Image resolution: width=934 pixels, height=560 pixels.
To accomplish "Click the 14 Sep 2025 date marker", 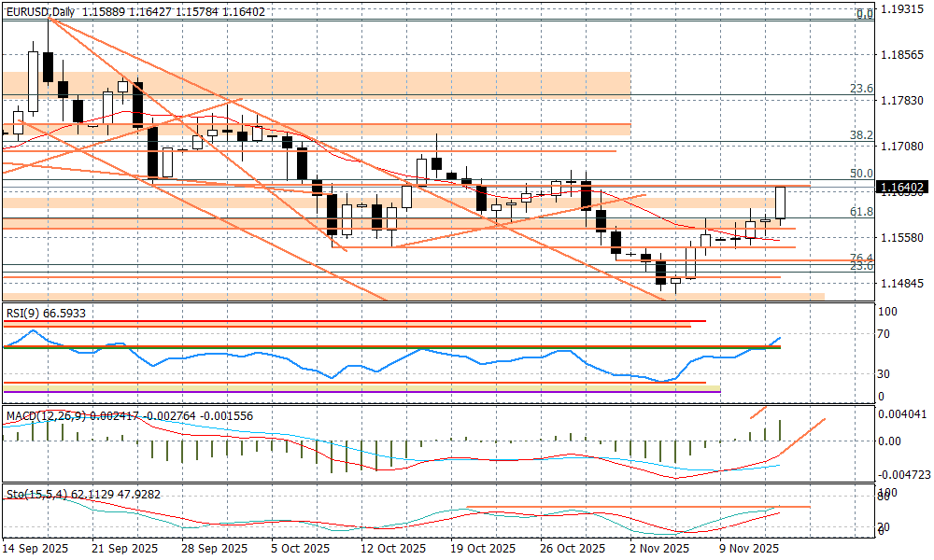I will [35, 549].
